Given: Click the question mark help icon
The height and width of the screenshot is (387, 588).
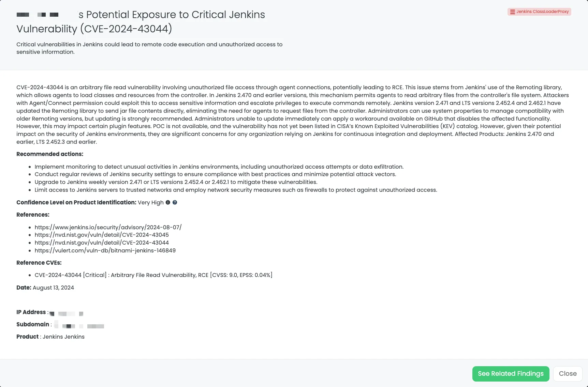Looking at the screenshot, I should tap(175, 202).
